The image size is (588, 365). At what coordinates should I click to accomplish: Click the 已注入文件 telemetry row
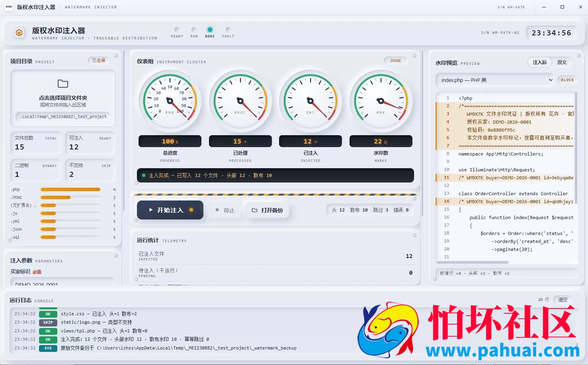point(275,256)
